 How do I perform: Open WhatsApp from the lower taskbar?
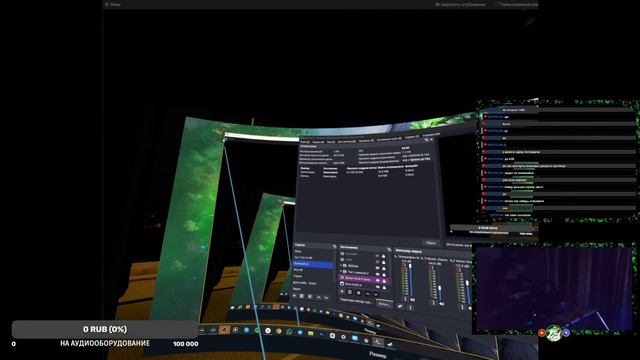289,332
